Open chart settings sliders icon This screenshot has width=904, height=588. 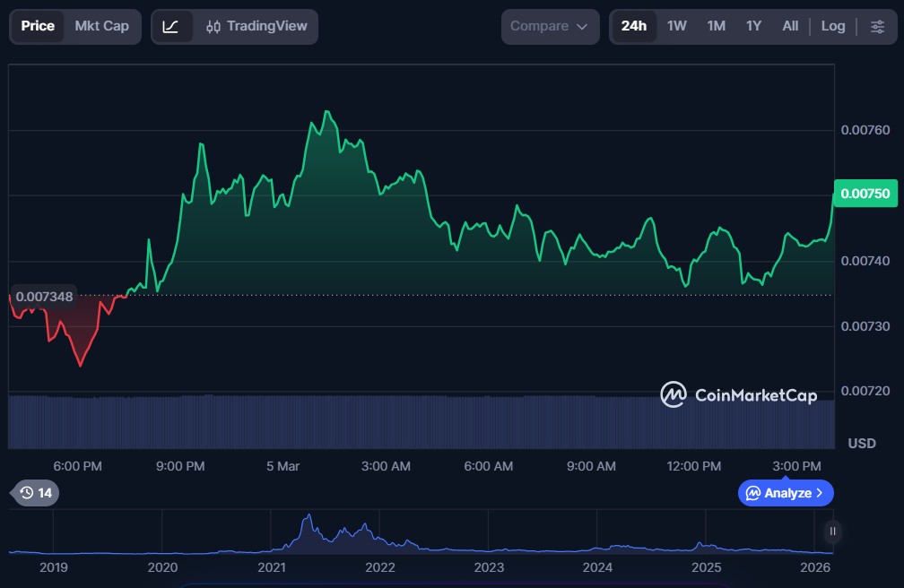(x=877, y=27)
